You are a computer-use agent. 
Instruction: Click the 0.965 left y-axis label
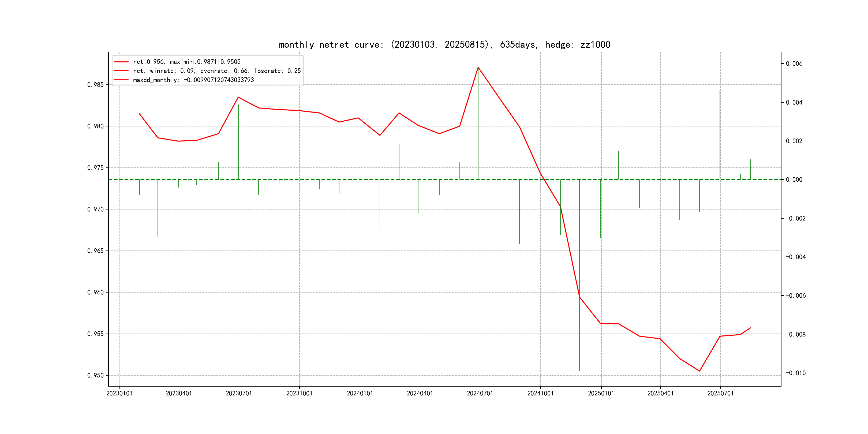click(x=95, y=251)
